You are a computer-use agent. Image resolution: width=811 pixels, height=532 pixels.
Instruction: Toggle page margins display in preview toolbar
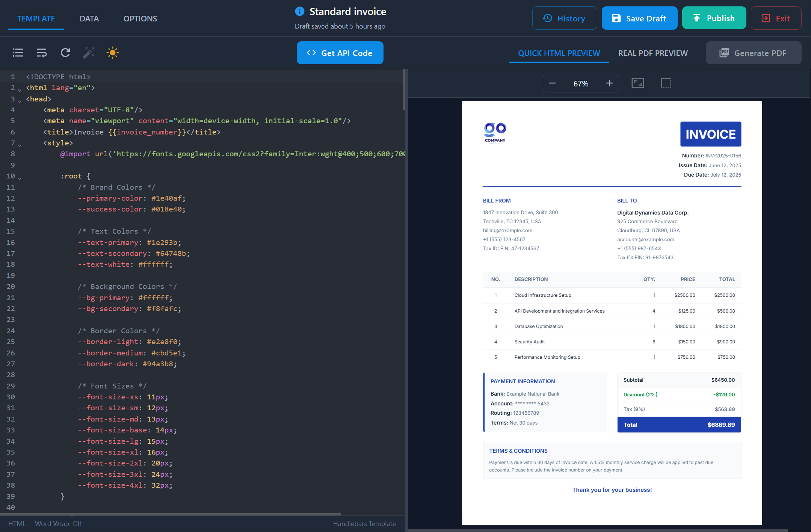coord(666,83)
